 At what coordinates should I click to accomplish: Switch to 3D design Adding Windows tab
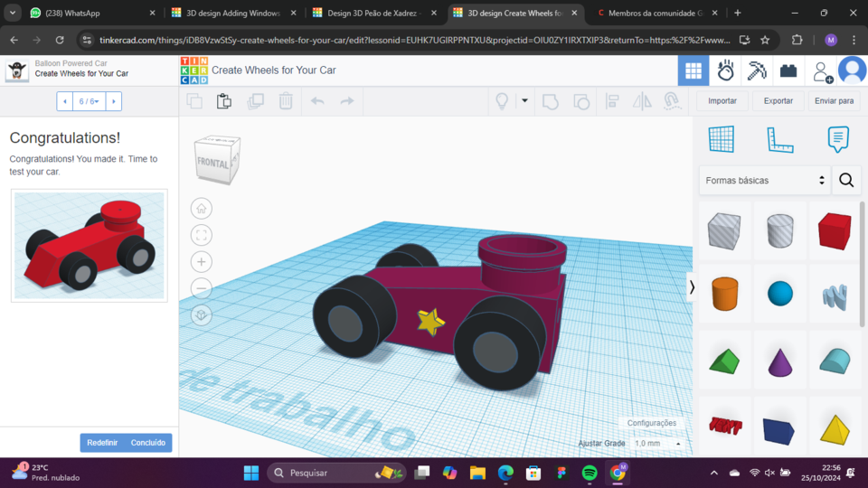(233, 13)
